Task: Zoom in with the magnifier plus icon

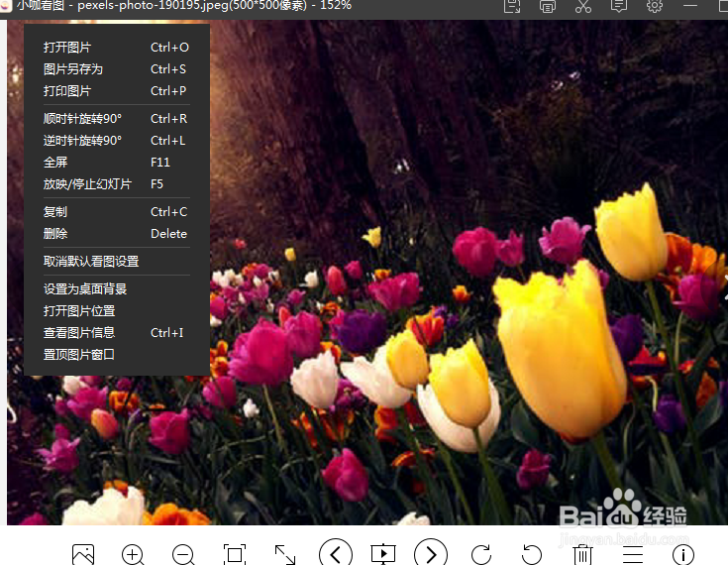Action: pyautogui.click(x=133, y=554)
